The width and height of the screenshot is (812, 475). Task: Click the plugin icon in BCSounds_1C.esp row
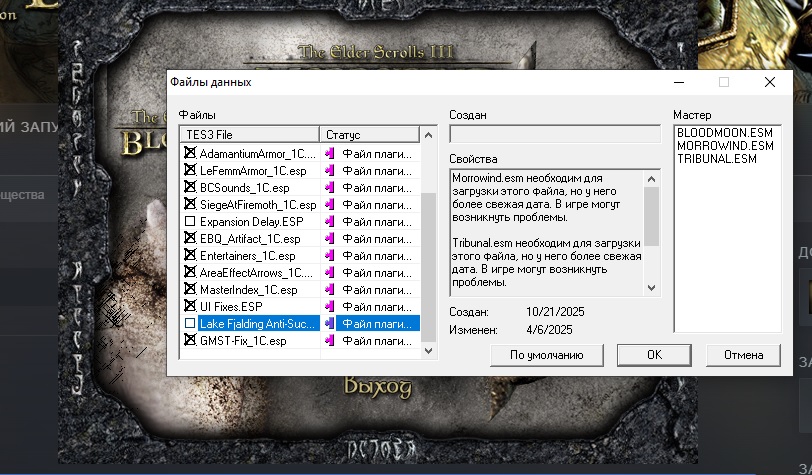pyautogui.click(x=329, y=188)
